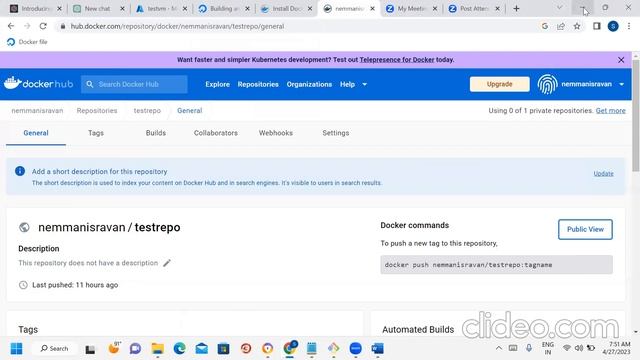Image resolution: width=640 pixels, height=360 pixels.
Task: Switch to the Webhooks tab
Action: (x=276, y=133)
